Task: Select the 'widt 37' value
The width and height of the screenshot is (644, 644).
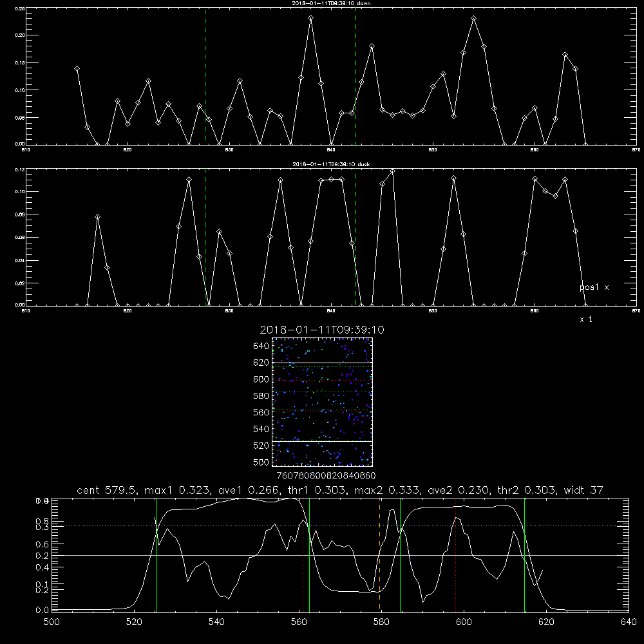Action: point(583,490)
